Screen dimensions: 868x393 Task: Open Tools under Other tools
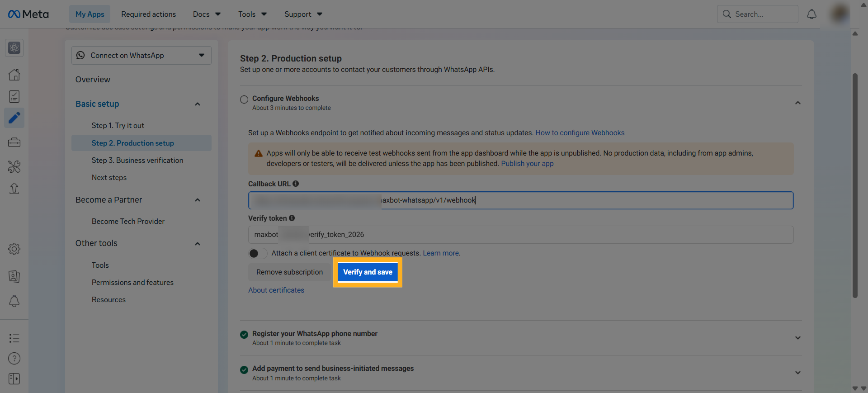pos(100,265)
